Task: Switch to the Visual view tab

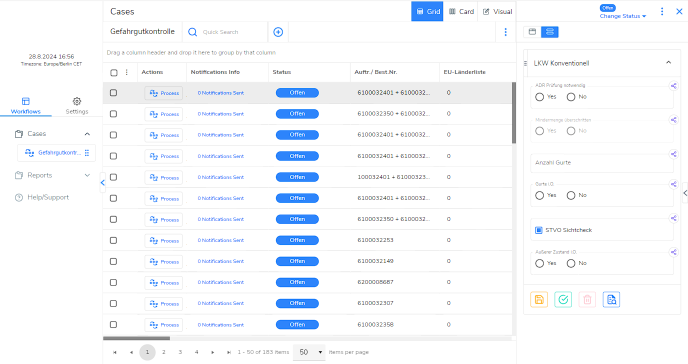Action: [x=498, y=11]
